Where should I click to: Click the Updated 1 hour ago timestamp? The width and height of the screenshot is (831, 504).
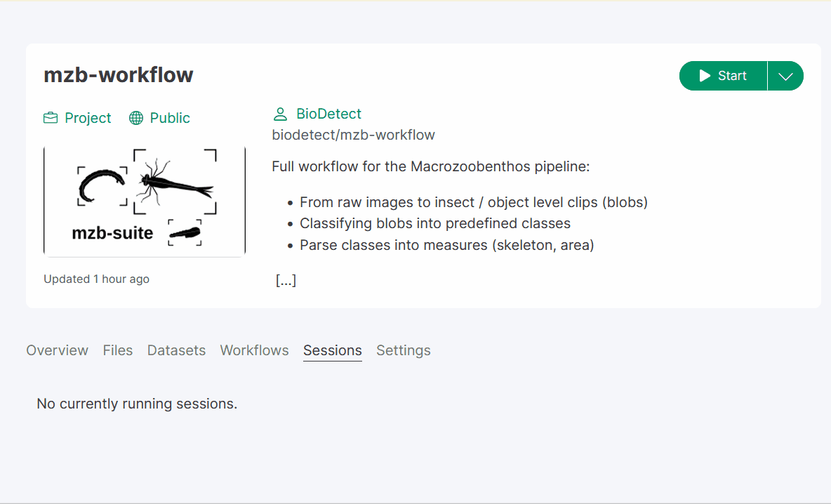pos(96,279)
